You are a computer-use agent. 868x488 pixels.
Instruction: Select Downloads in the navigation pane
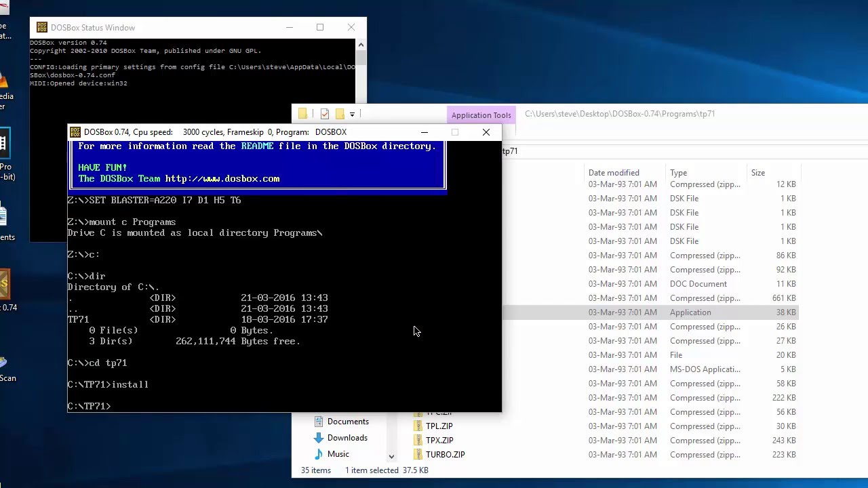coord(347,438)
